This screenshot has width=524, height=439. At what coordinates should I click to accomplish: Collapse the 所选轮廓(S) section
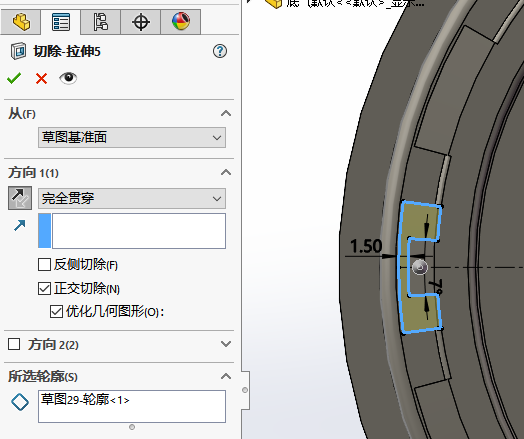coord(226,377)
